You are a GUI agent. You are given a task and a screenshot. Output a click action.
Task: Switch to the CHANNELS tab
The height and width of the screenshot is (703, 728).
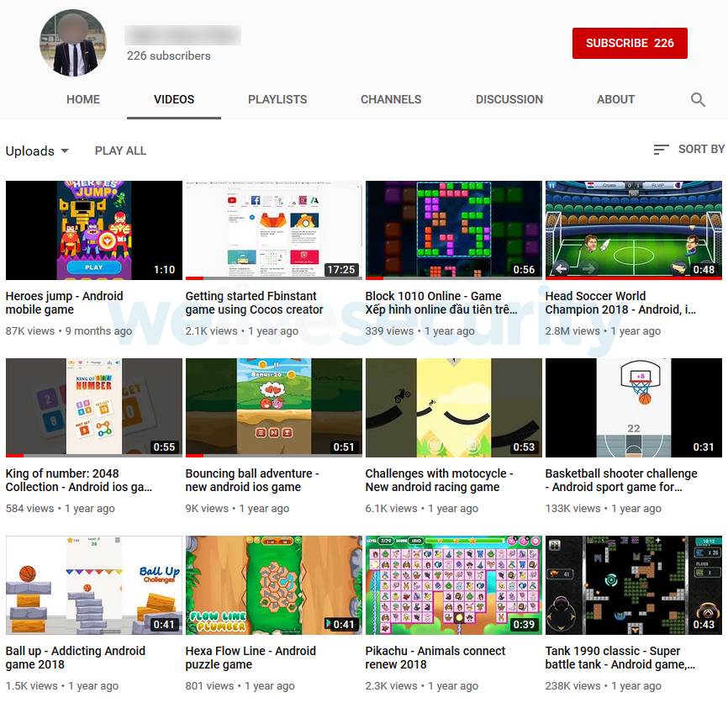point(390,99)
